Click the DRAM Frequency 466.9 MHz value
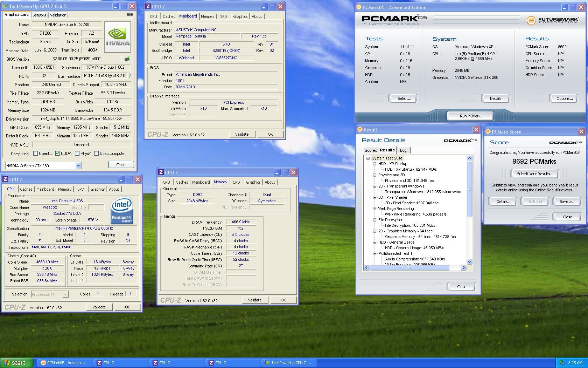This screenshot has width=588, height=368. tap(241, 222)
